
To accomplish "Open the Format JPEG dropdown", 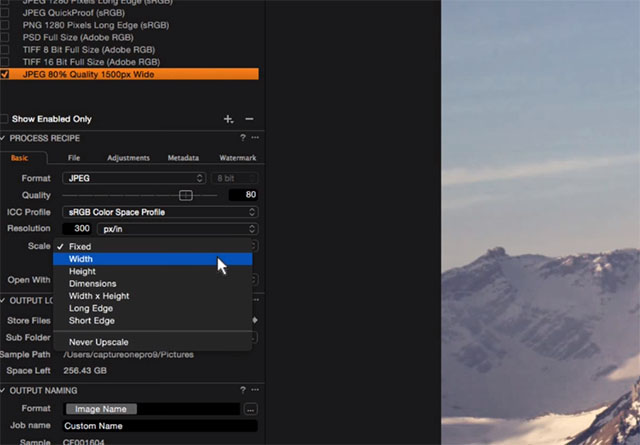I will 133,178.
